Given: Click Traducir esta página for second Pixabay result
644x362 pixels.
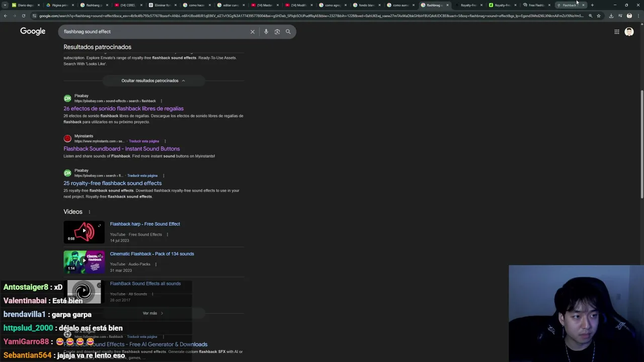Looking at the screenshot, I should [142, 175].
